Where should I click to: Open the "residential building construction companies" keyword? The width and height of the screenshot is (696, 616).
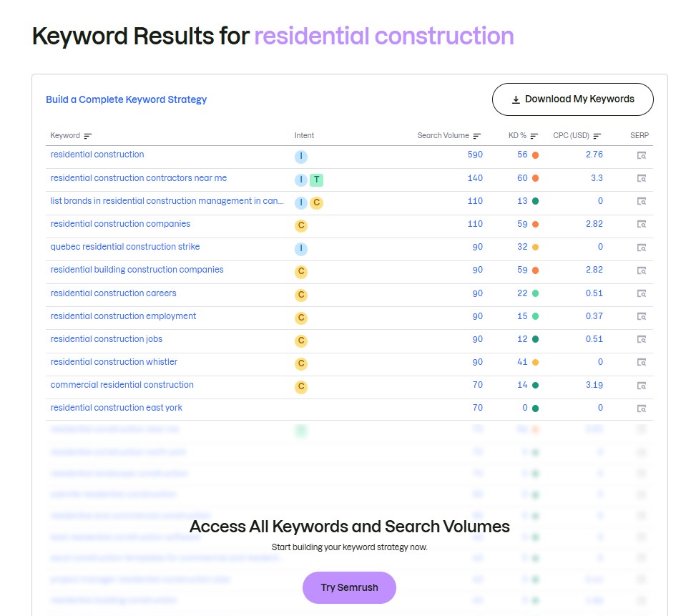coord(137,270)
